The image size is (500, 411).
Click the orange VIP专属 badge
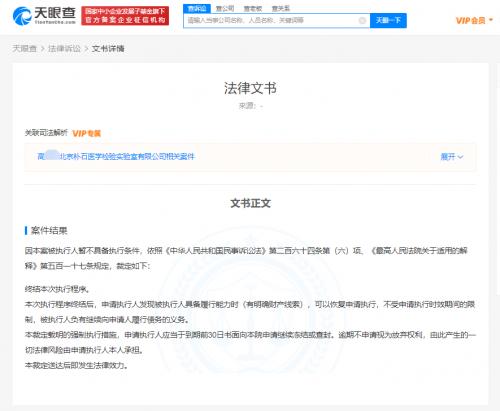pos(87,133)
